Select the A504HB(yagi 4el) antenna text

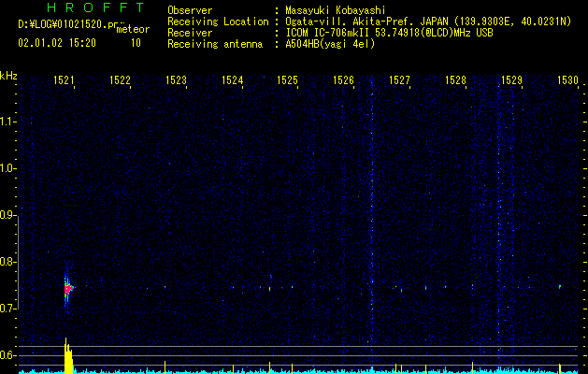coord(330,44)
